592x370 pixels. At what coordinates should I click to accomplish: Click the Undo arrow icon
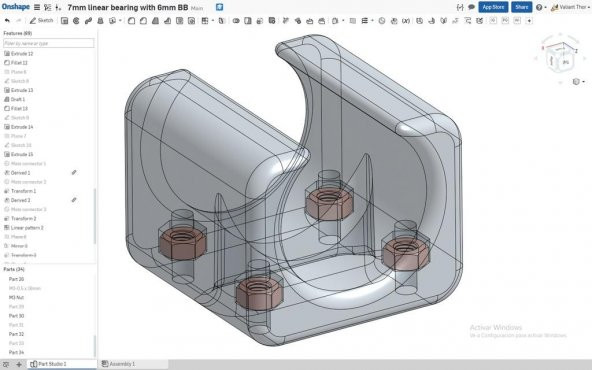(x=7, y=20)
